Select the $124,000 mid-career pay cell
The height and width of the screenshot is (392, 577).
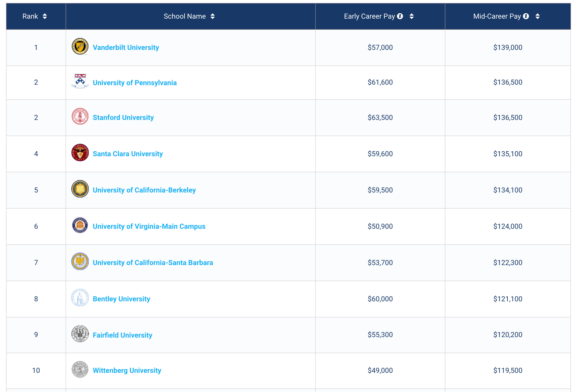(x=508, y=226)
